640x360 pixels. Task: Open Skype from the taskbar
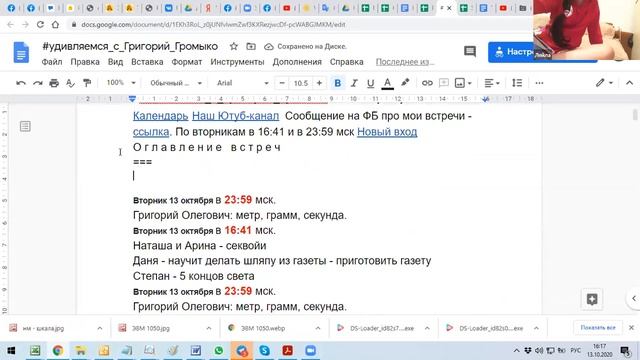point(264,351)
